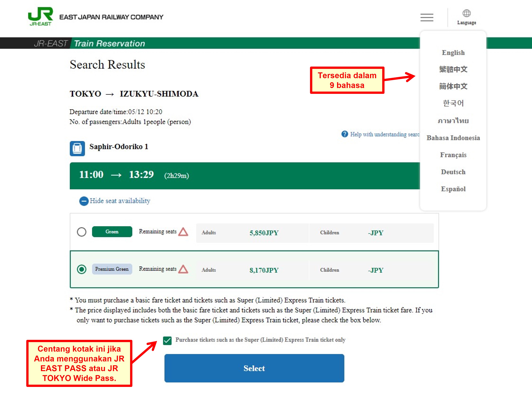This screenshot has width=532, height=399.
Task: Select the Green seat radio button
Action: coord(82,232)
